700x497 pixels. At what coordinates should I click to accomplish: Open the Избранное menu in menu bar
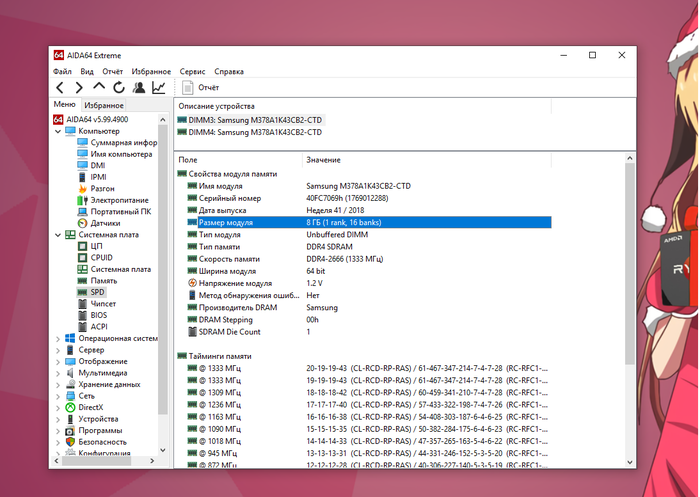click(150, 72)
